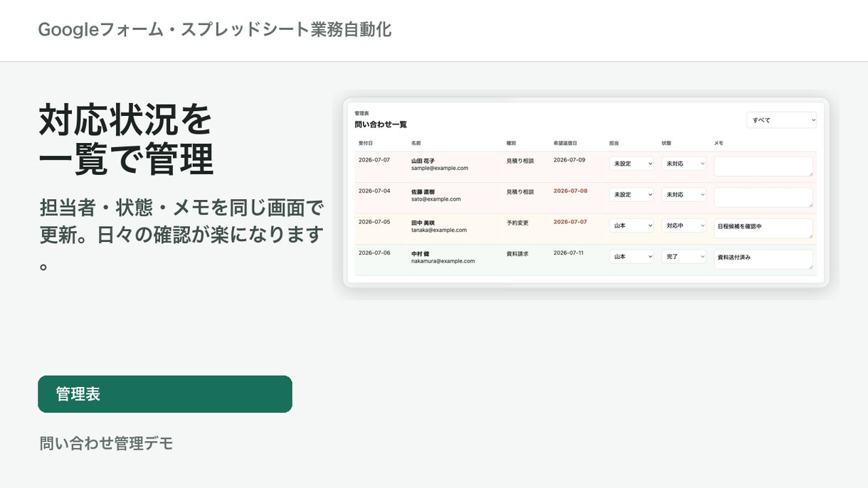This screenshot has height=488, width=868.
Task: Click the メモ column header
Action: click(x=719, y=143)
